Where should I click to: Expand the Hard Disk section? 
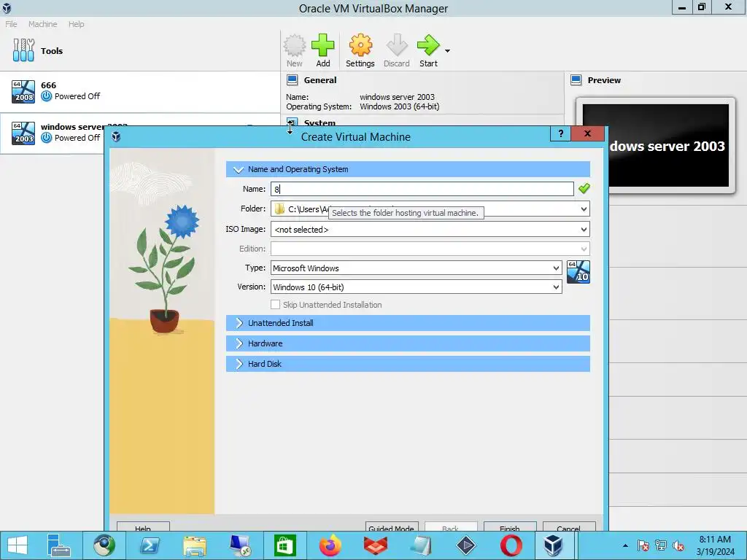(408, 364)
